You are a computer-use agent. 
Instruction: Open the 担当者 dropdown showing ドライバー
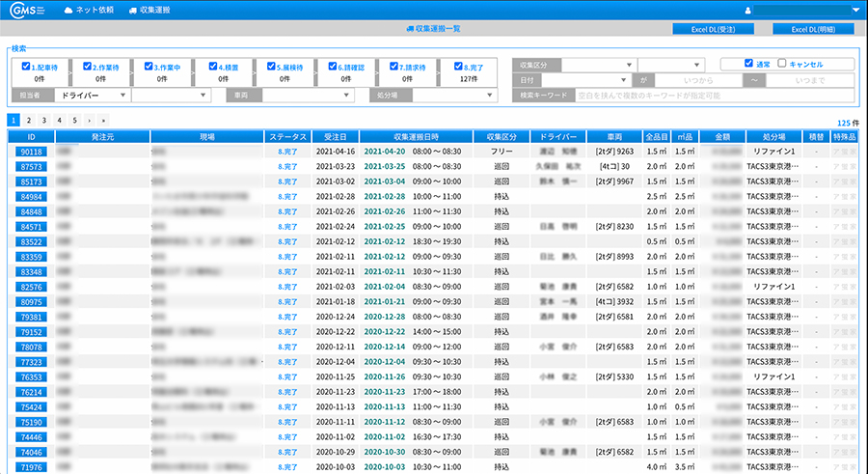(x=92, y=96)
